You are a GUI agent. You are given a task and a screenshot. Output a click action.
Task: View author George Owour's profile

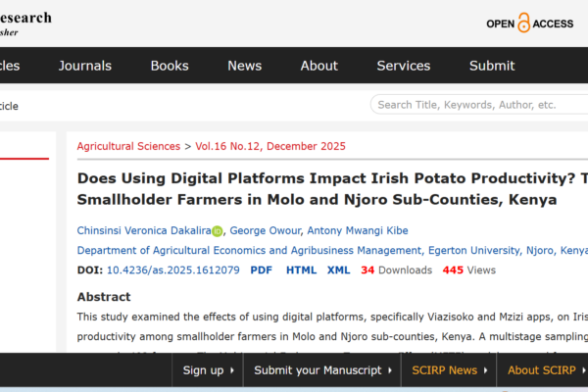[x=264, y=230]
